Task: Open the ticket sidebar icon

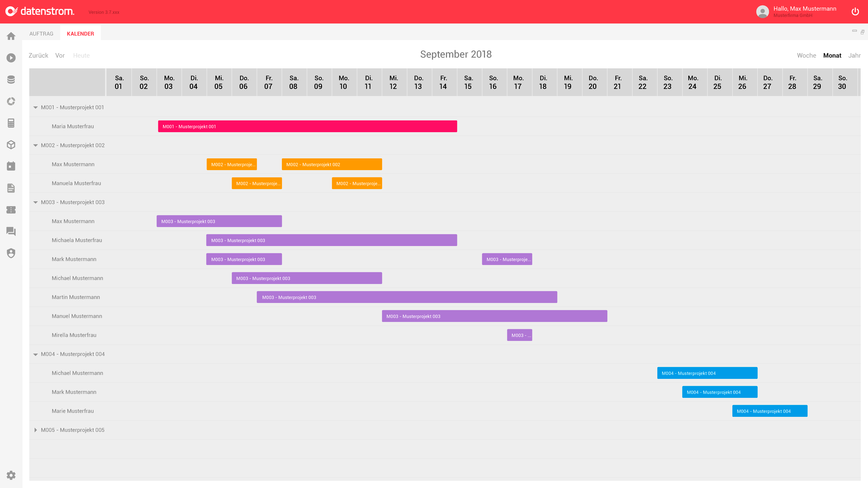Action: [11, 210]
